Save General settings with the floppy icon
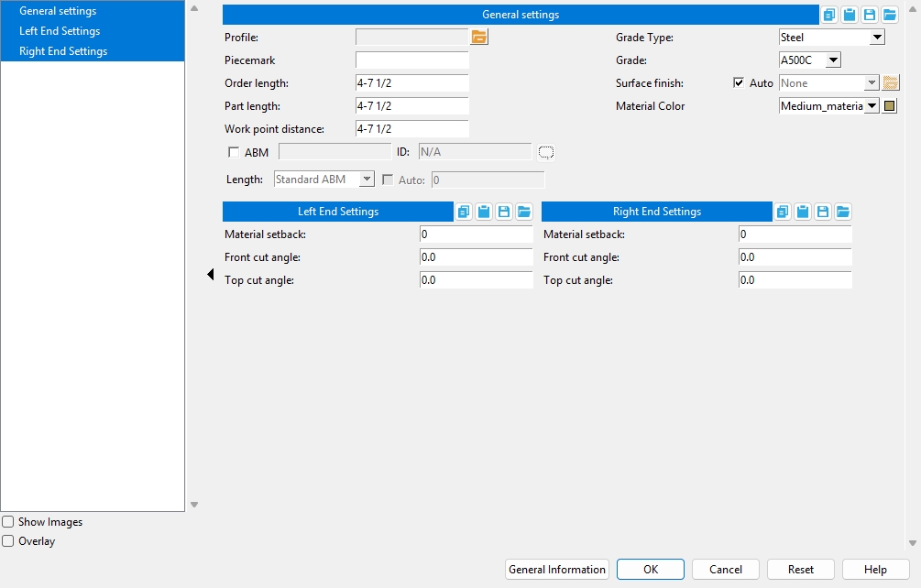Screen dimensions: 921x588 click(x=870, y=15)
